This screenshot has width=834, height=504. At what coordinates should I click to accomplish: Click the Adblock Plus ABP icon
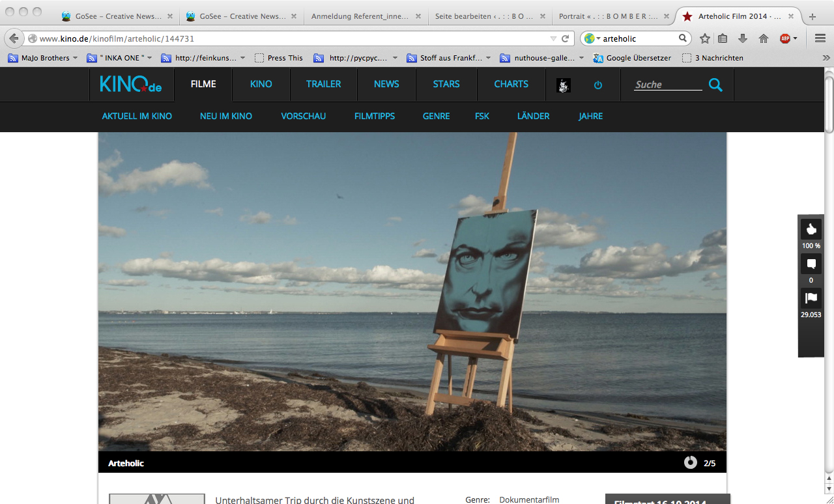pos(786,38)
